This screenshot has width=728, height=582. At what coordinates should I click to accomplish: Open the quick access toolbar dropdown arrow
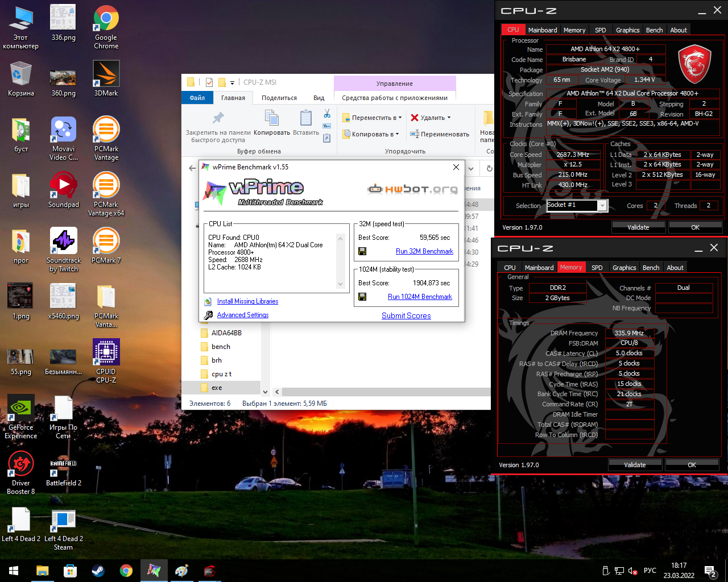[x=232, y=82]
